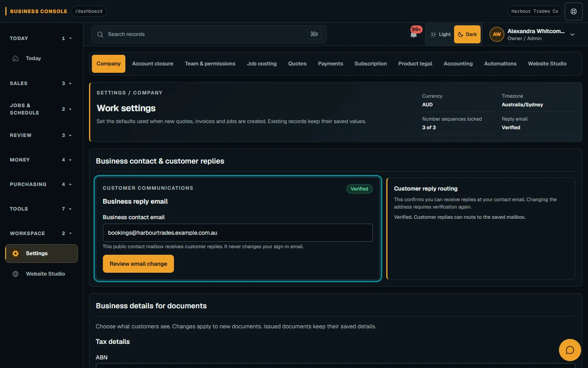Click the Tax details heading
The width and height of the screenshot is (588, 368).
[113, 342]
